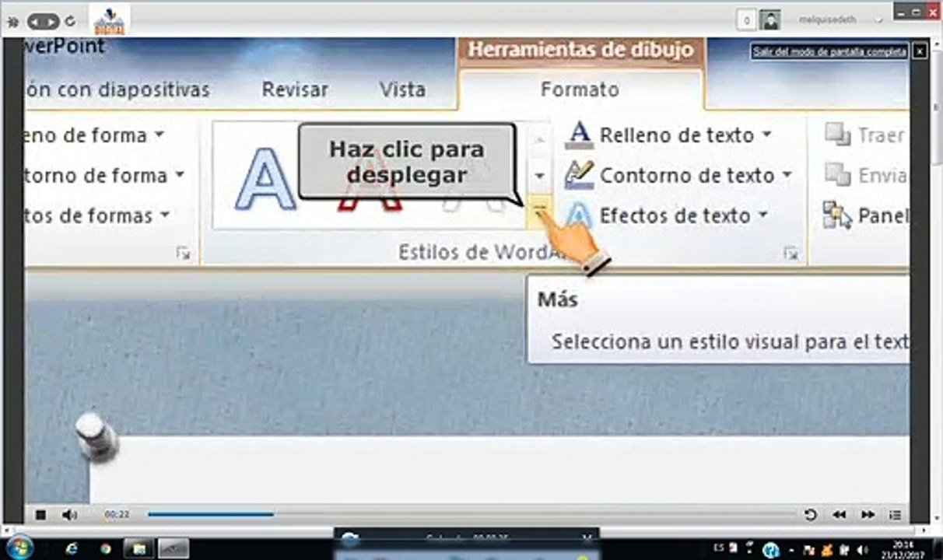Open the Relleno de forma dropdown arrow
Screen dimensions: 943x560
[x=160, y=135]
